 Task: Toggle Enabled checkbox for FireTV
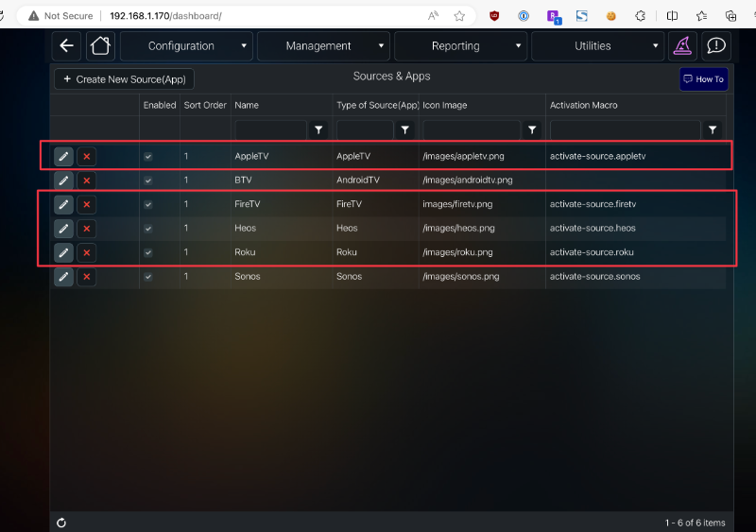pyautogui.click(x=148, y=204)
